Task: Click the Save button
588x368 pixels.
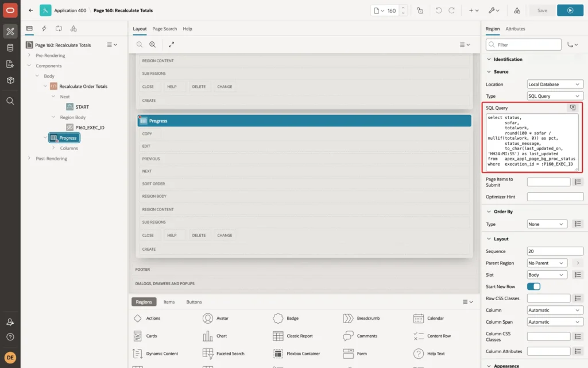Action: [x=542, y=10]
